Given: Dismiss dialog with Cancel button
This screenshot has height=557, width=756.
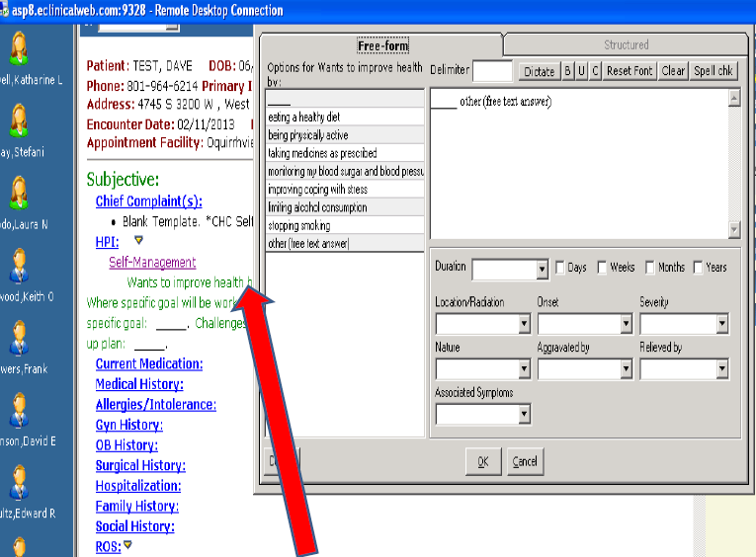Looking at the screenshot, I should pos(525,461).
